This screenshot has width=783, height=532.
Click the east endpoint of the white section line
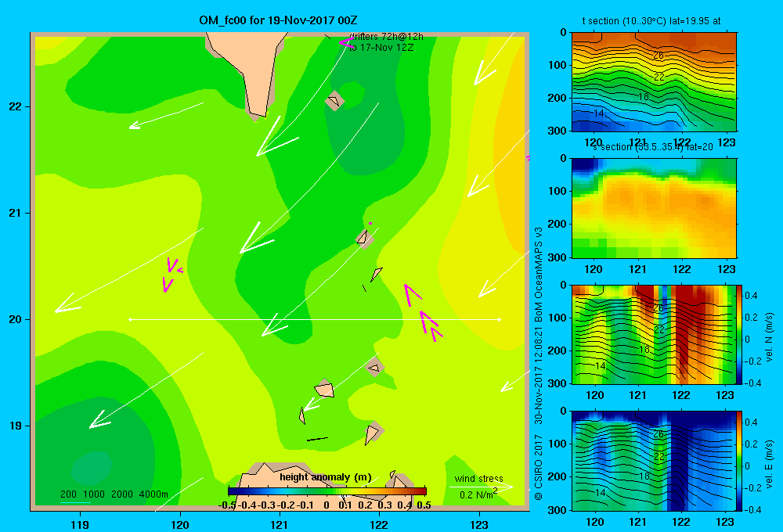click(499, 319)
